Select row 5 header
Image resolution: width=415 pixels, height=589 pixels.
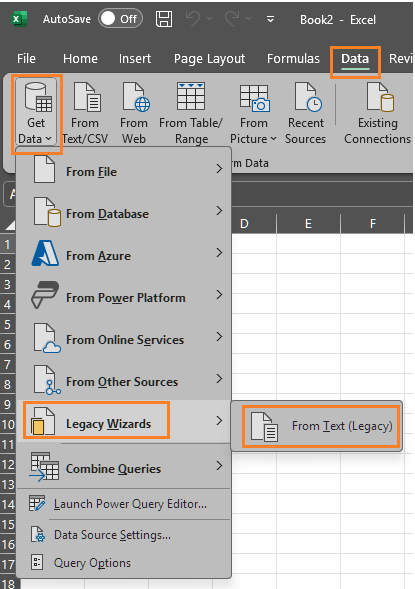[x=8, y=324]
